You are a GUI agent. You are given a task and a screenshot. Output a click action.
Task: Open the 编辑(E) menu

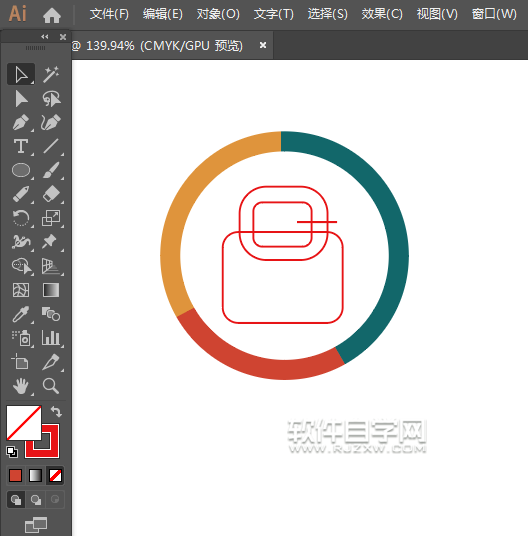point(163,14)
